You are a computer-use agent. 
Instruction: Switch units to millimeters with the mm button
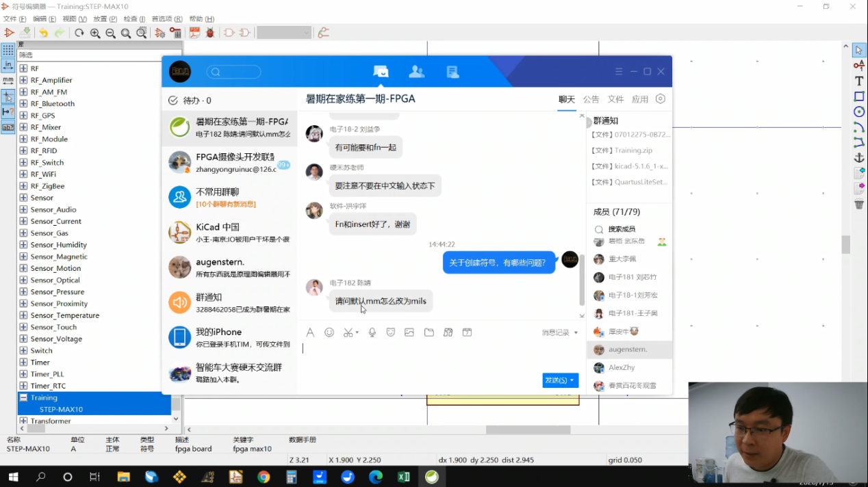[x=8, y=81]
